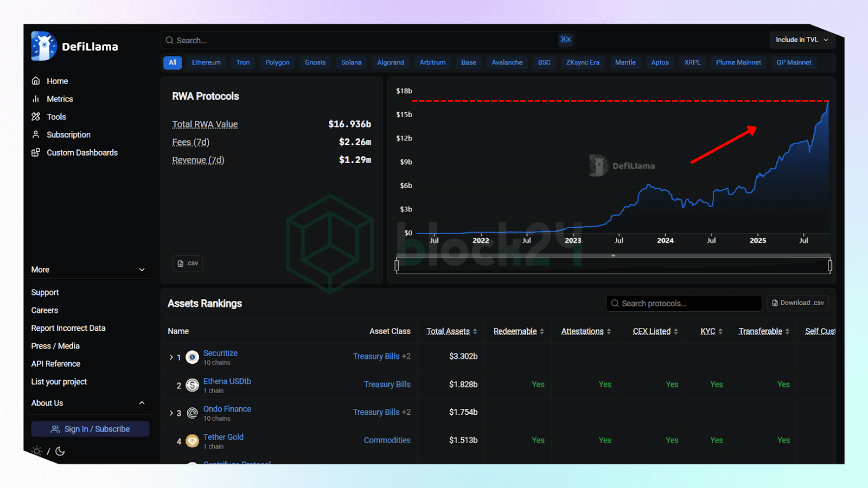Viewport: 868px width, 488px height.
Task: Open the Home sidebar icon
Action: [x=36, y=81]
